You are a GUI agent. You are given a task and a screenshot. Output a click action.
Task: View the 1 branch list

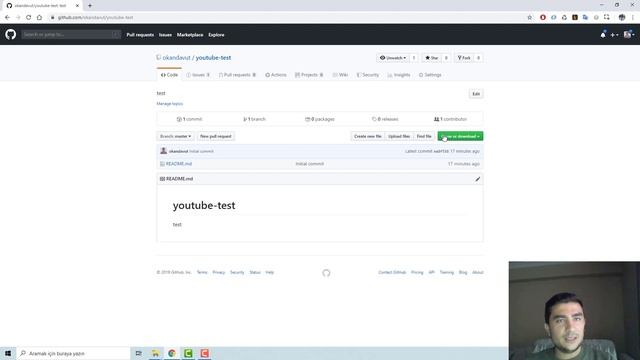[254, 119]
